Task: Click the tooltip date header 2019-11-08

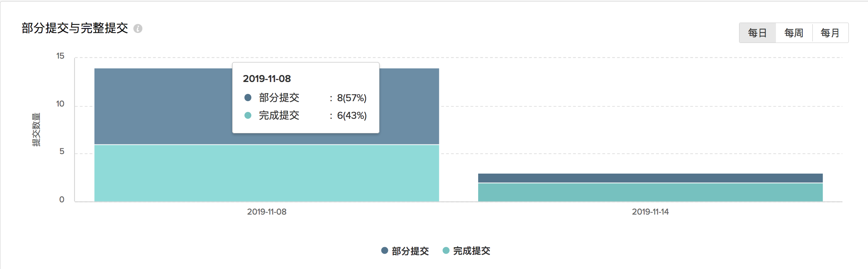Action: 267,79
